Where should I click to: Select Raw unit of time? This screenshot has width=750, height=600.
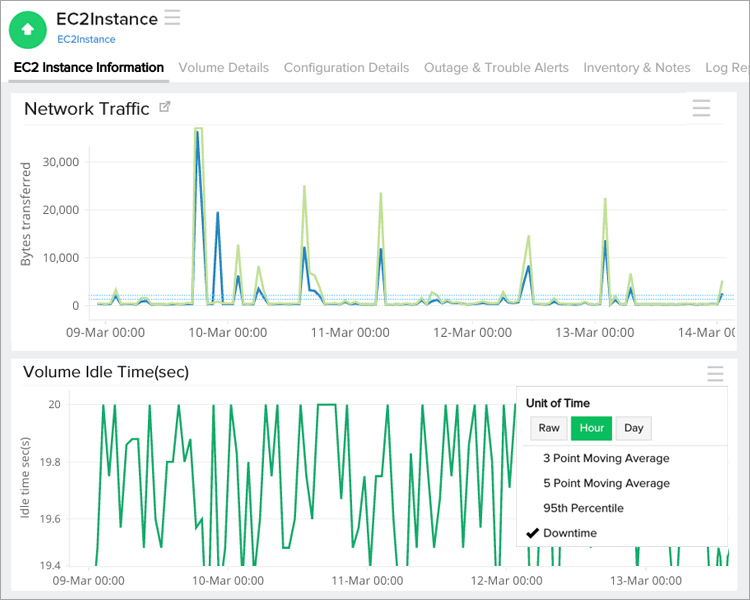point(549,428)
